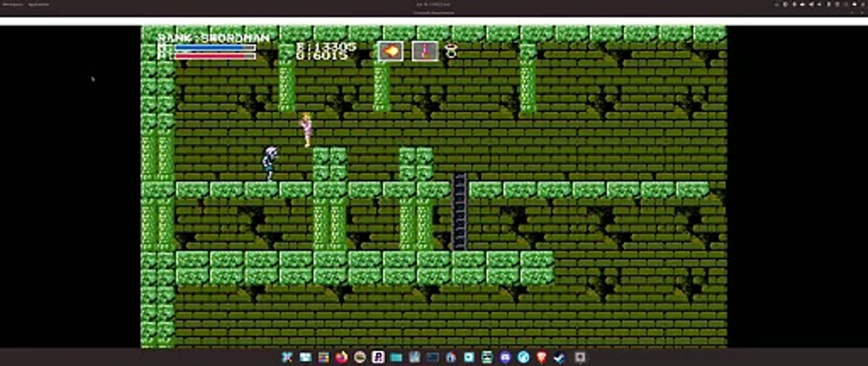Click the pink key item slot
This screenshot has width=868, height=366.
(425, 51)
